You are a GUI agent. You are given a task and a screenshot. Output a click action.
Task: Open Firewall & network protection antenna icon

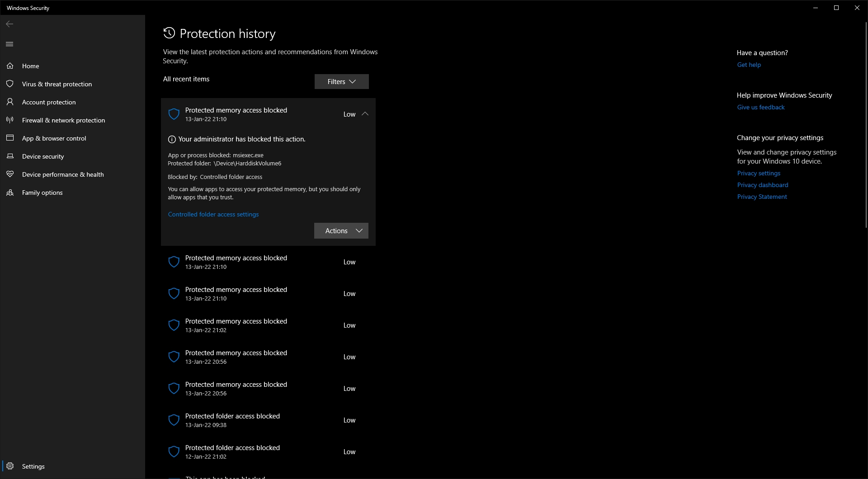coord(10,120)
